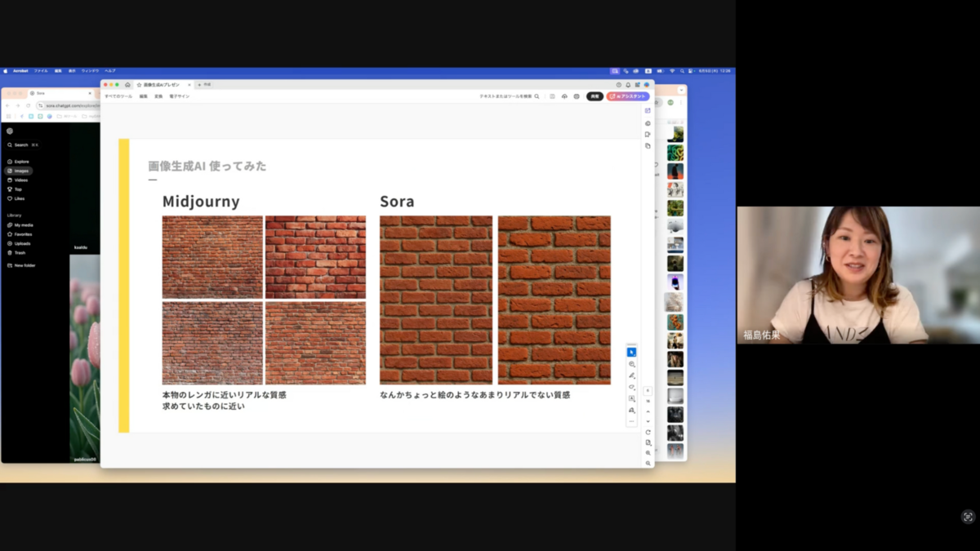Open Uploads in Sora library

(19, 243)
